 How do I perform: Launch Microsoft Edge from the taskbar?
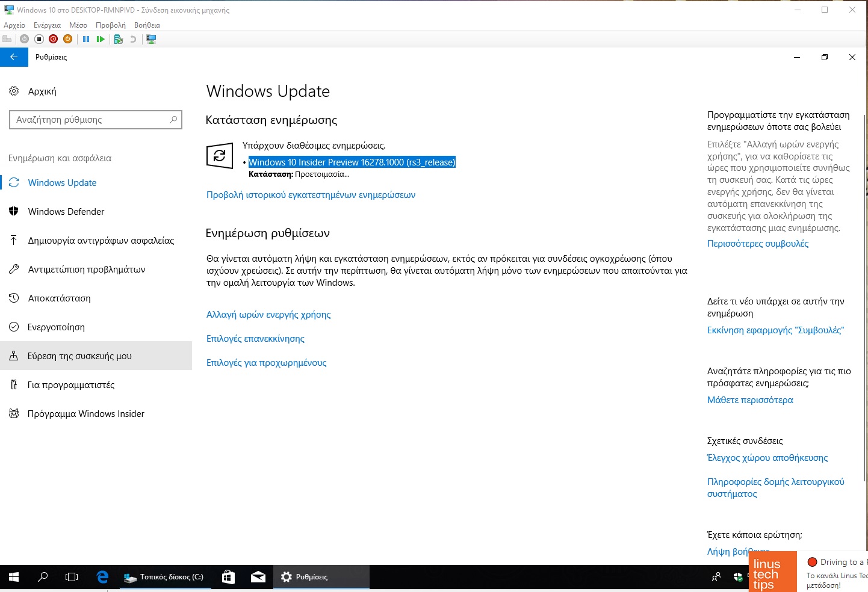(102, 577)
